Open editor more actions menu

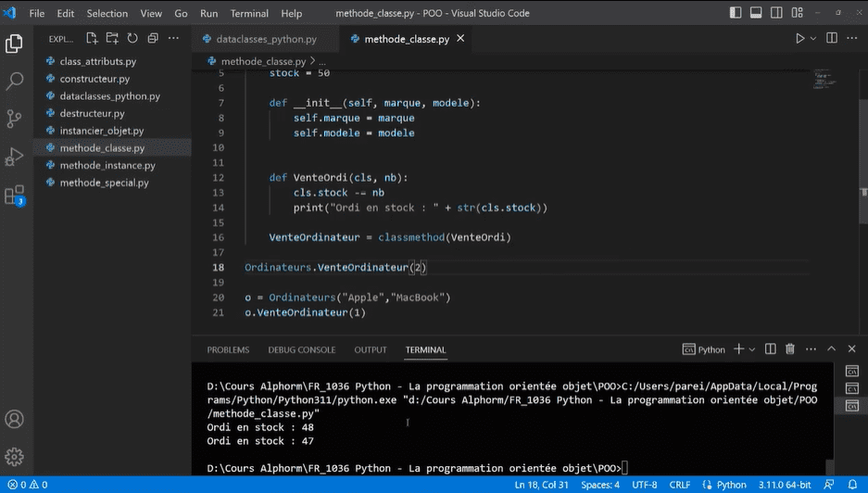(852, 38)
